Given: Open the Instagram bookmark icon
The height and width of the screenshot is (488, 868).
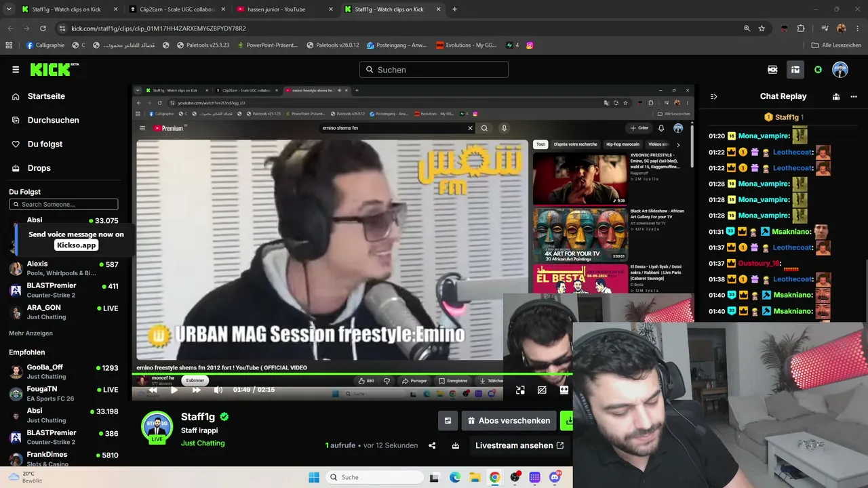Looking at the screenshot, I should coord(530,45).
